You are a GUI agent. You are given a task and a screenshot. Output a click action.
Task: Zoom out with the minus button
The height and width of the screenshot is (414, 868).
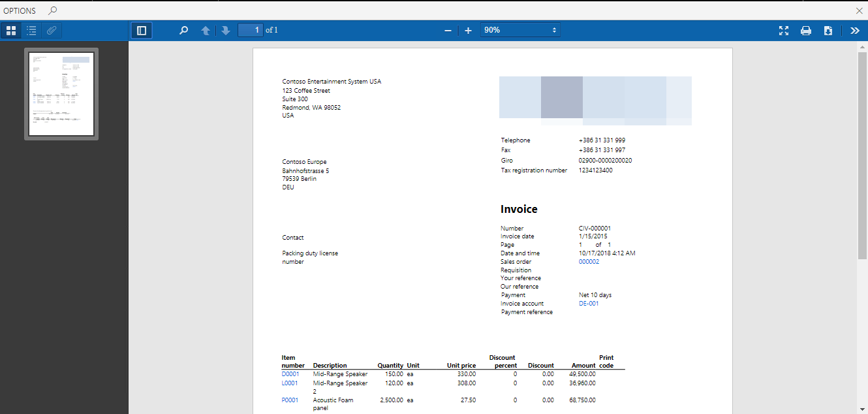[x=448, y=30]
